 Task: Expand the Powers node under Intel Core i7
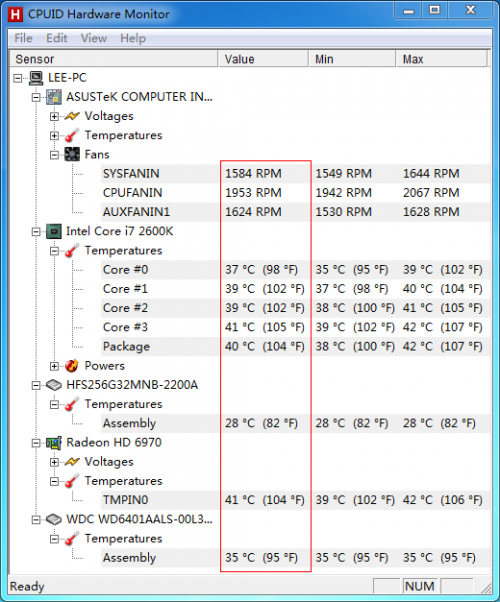[x=54, y=366]
